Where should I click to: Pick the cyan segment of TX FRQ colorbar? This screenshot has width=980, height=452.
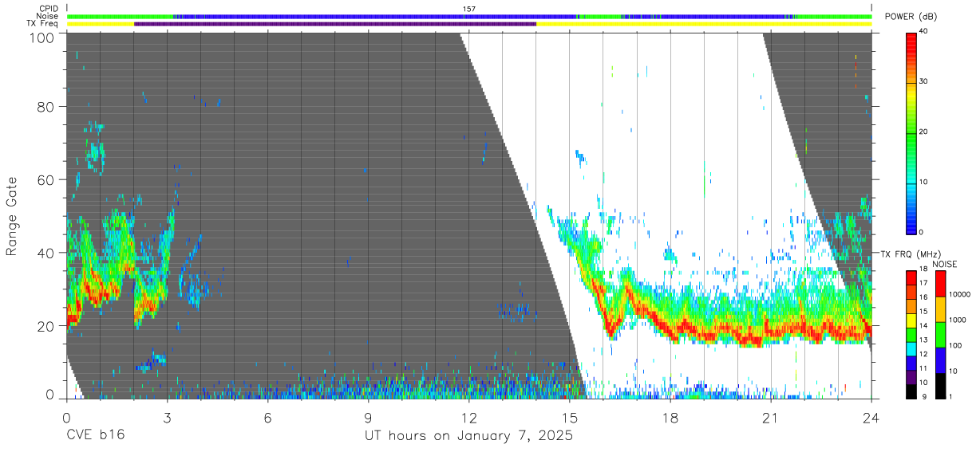pyautogui.click(x=911, y=349)
